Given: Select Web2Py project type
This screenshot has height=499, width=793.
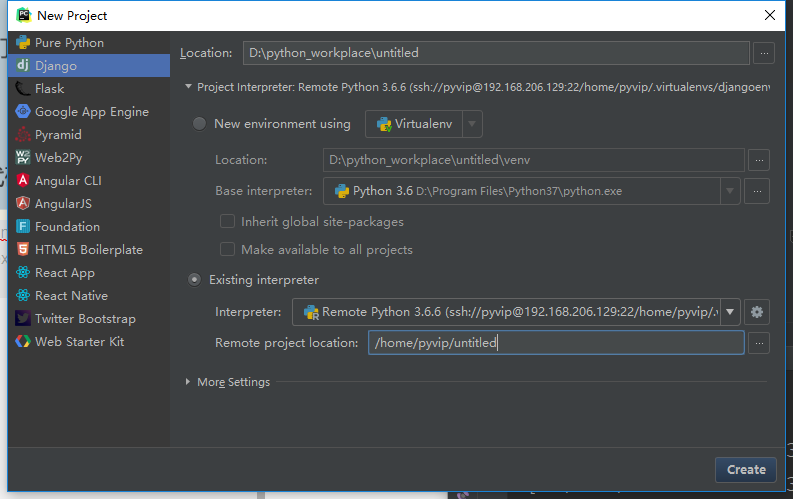Looking at the screenshot, I should point(89,158).
